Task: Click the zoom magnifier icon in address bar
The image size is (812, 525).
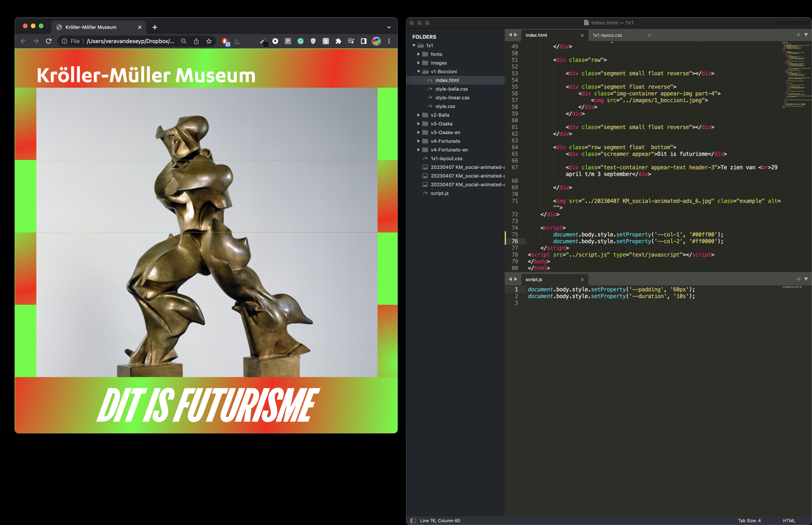Action: pyautogui.click(x=183, y=41)
